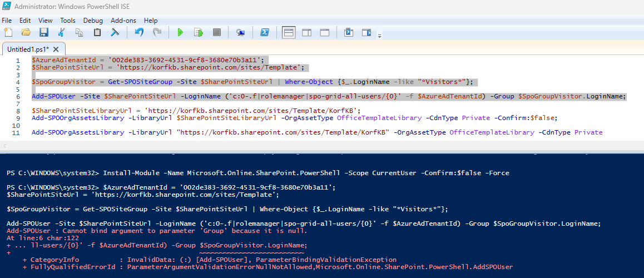Click the FullyQualifiedErrorId error line
644x278 pixels.
coord(268,267)
